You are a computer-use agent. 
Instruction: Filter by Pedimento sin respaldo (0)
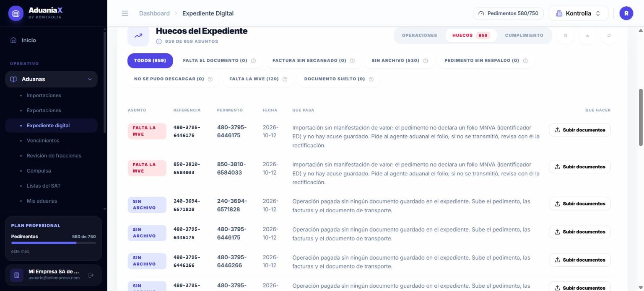tap(486, 61)
